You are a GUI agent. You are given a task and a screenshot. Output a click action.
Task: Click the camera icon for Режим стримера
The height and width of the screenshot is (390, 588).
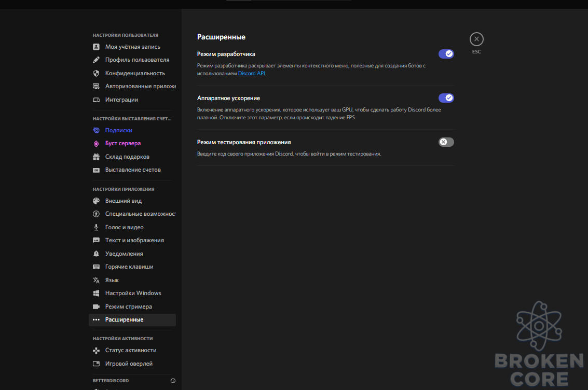[96, 307]
